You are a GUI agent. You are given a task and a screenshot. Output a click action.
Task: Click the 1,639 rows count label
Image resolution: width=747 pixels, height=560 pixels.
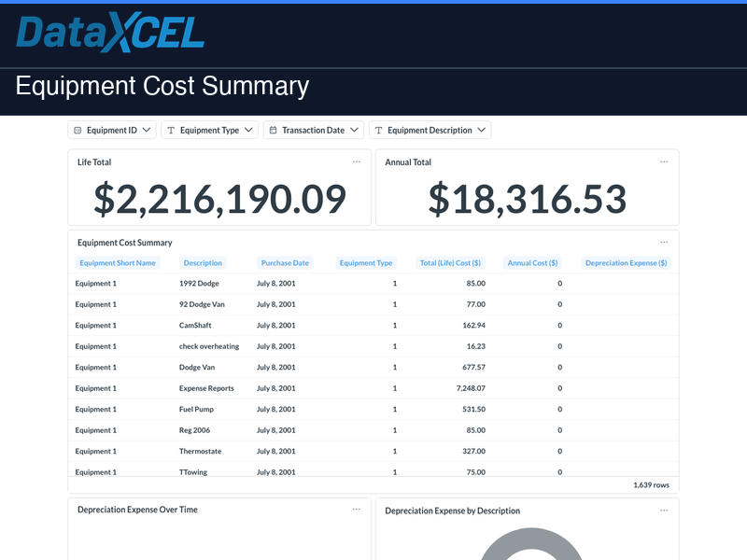(x=654, y=484)
